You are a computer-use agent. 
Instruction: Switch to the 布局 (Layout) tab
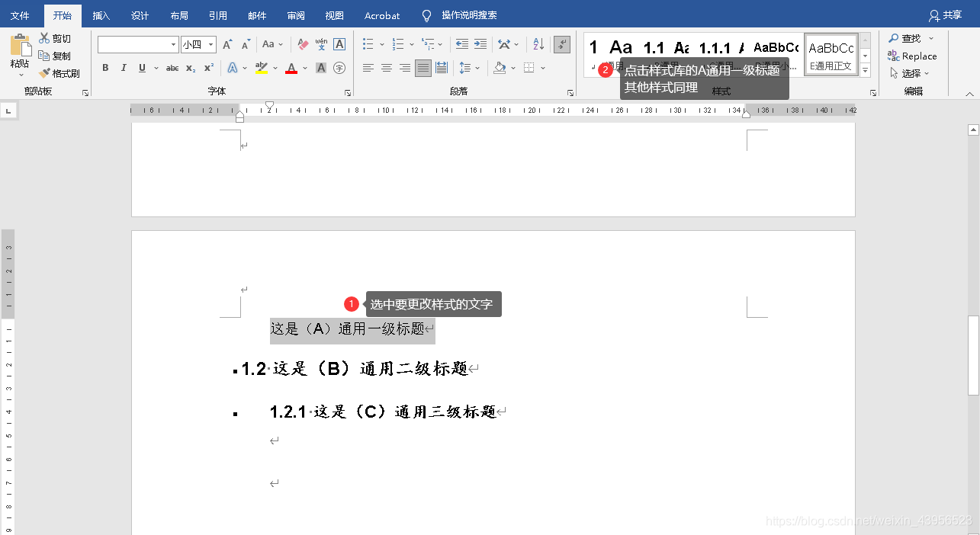[x=179, y=15]
